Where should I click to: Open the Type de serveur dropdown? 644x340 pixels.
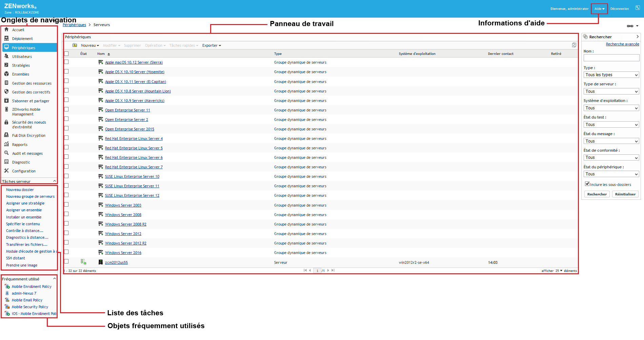click(611, 91)
